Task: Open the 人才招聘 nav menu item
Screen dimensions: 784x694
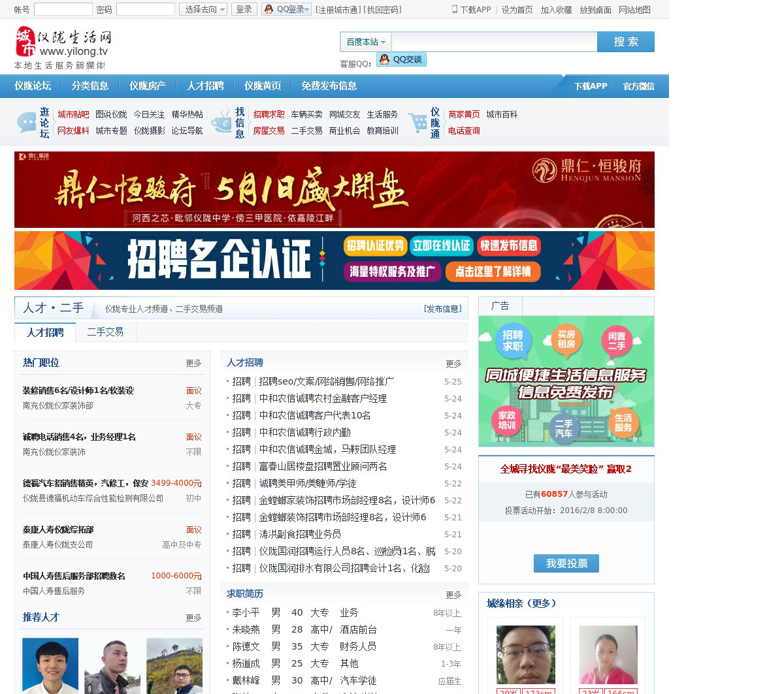Action: (205, 86)
